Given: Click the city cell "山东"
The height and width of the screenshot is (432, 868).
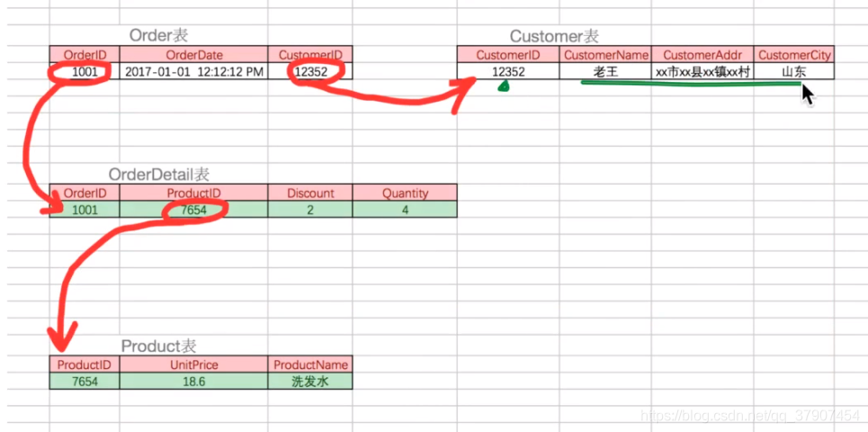Looking at the screenshot, I should tap(794, 71).
